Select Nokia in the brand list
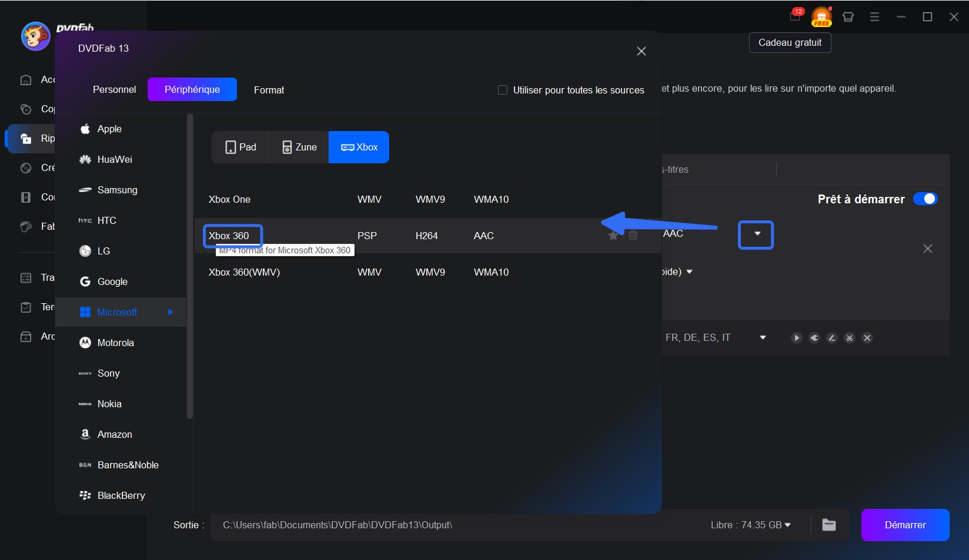The height and width of the screenshot is (560, 969). (x=121, y=404)
